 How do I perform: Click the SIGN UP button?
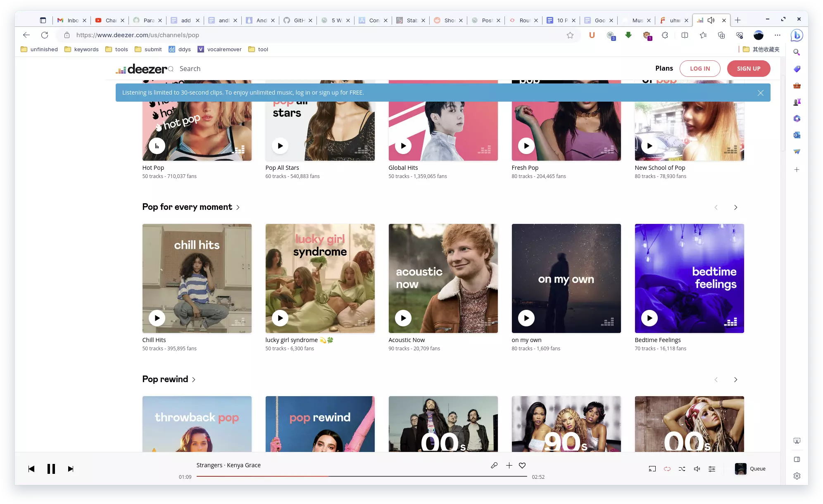tap(748, 69)
